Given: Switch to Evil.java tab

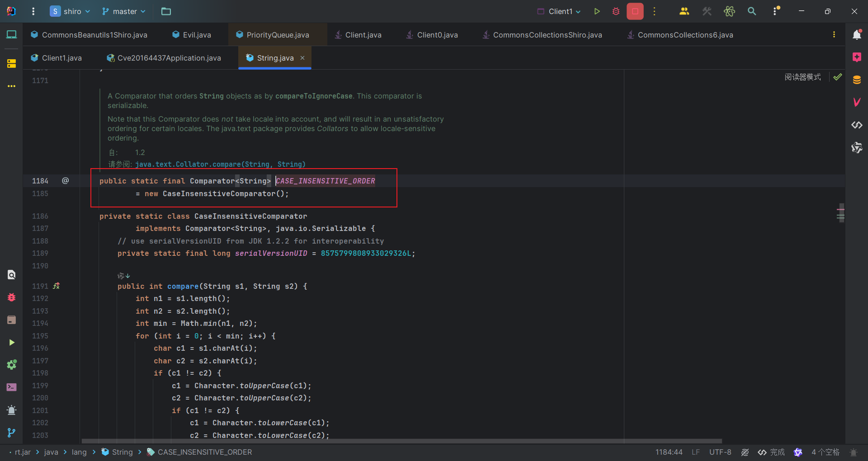Looking at the screenshot, I should coord(192,35).
